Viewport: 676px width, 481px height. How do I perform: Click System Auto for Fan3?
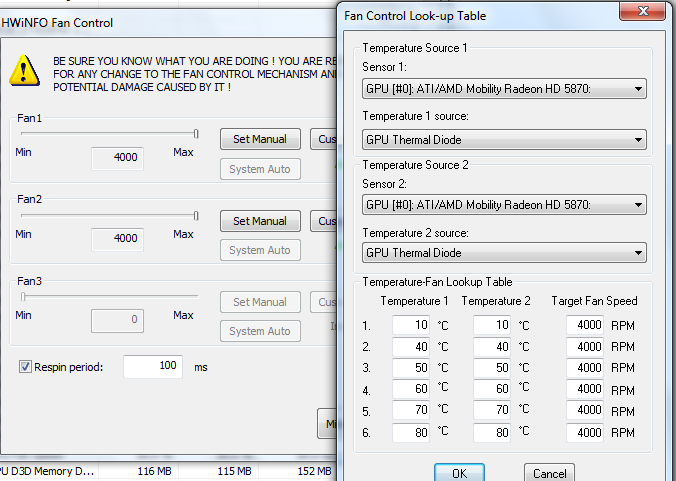point(260,331)
